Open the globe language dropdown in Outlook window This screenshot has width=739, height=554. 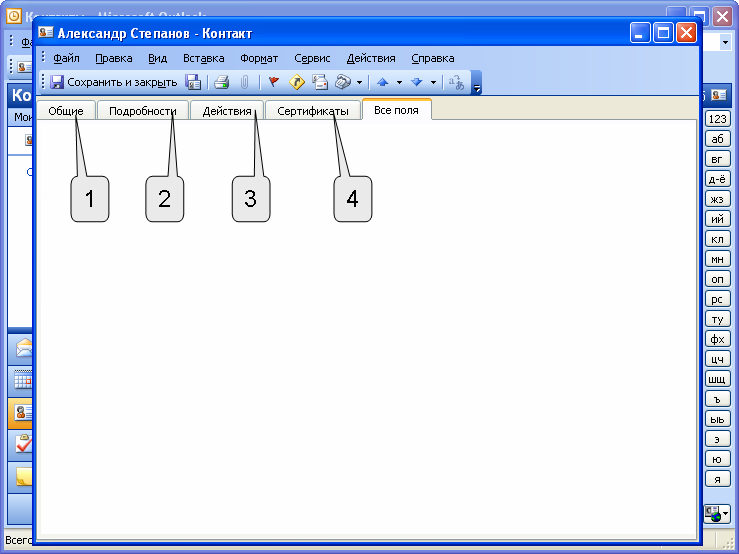coord(717,513)
